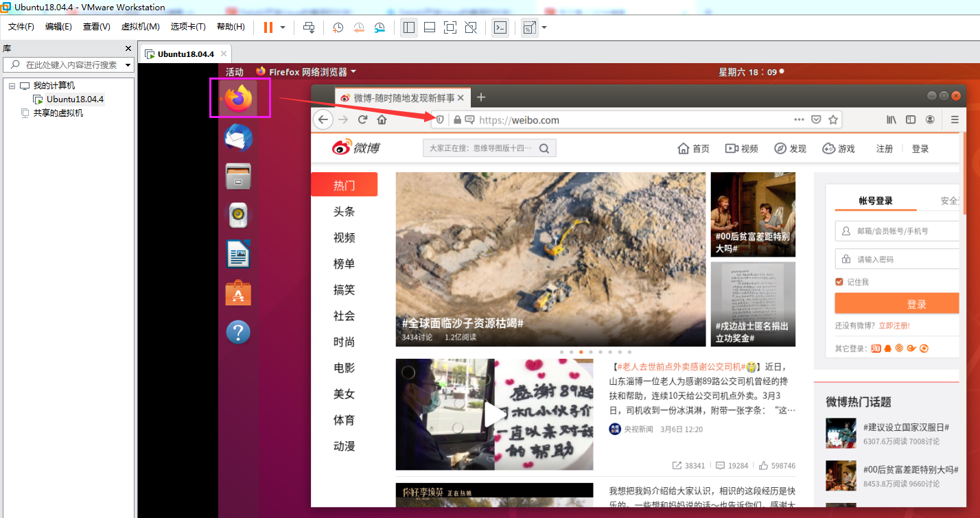Click the orange 登录 login button
The width and height of the screenshot is (980, 518).
click(x=897, y=304)
